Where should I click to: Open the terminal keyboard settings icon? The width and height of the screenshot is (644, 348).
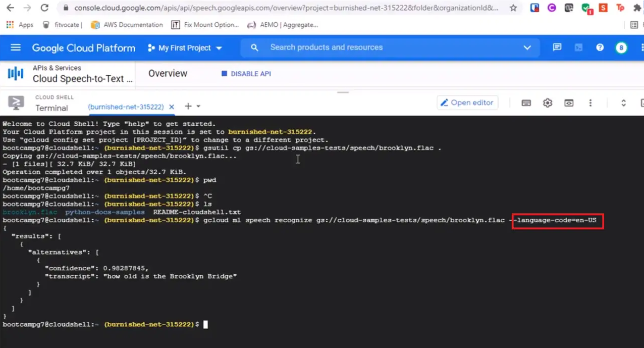526,103
